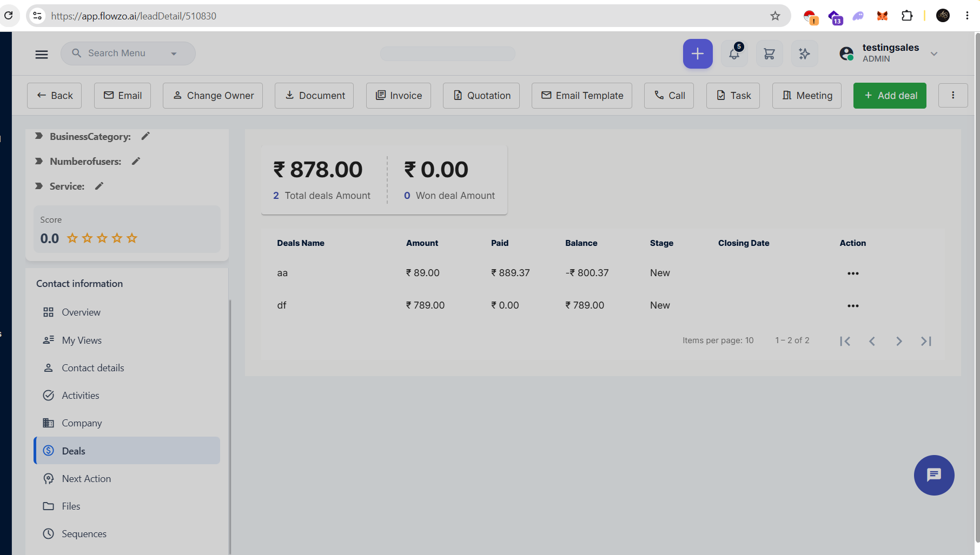The width and height of the screenshot is (980, 555).
Task: Rate the lead three stars
Action: (x=102, y=238)
